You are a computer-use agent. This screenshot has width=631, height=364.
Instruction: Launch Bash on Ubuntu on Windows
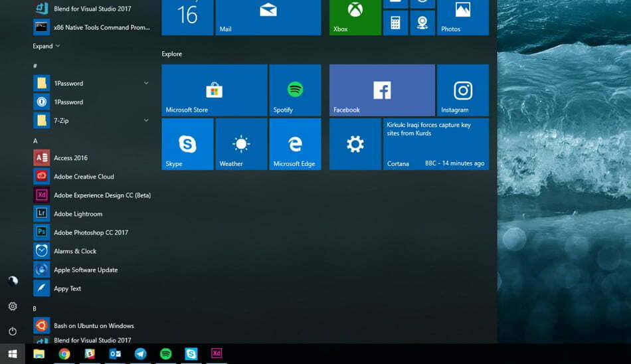(x=92, y=325)
